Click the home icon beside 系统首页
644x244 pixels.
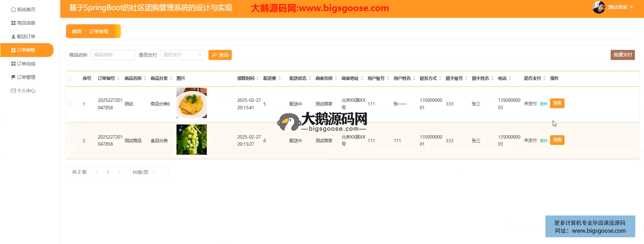pos(13,9)
